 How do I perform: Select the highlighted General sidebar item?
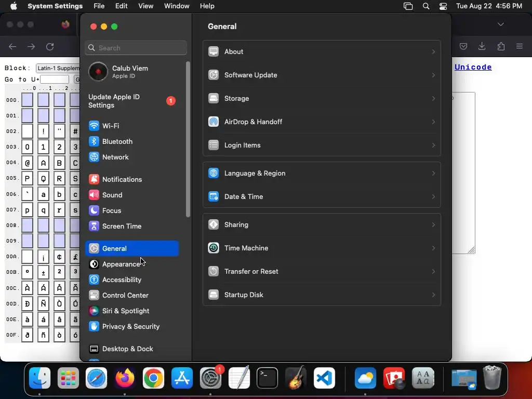pos(132,249)
